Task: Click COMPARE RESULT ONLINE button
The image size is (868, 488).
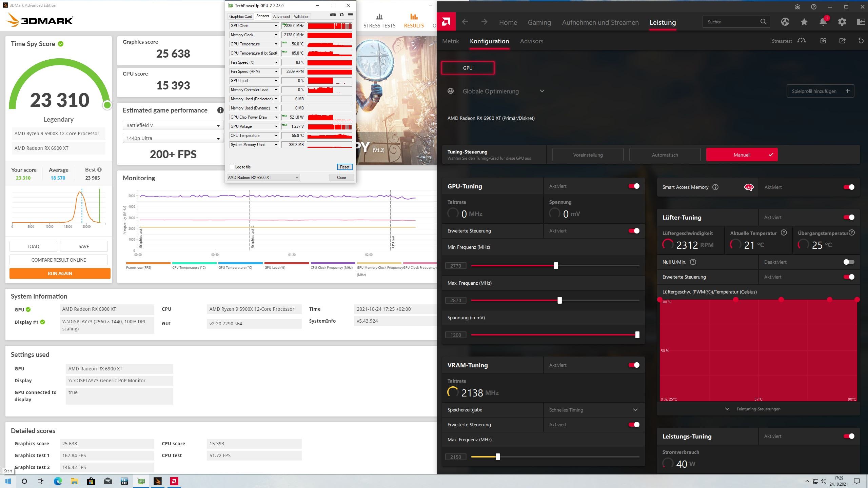Action: 59,260
